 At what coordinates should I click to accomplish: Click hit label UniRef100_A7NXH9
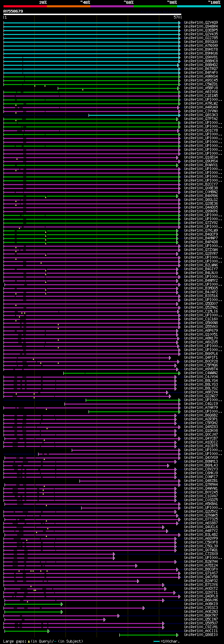201,45
